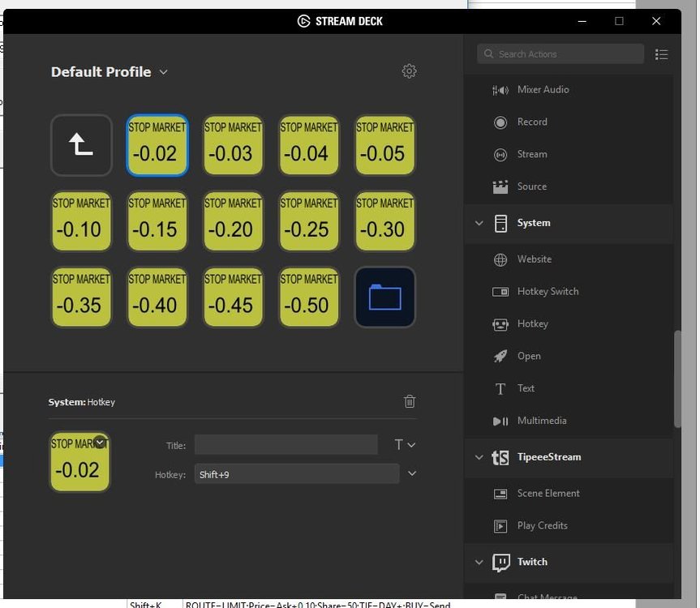Open the Hotkey field dropdown arrow
The image size is (700, 608).
(x=412, y=473)
